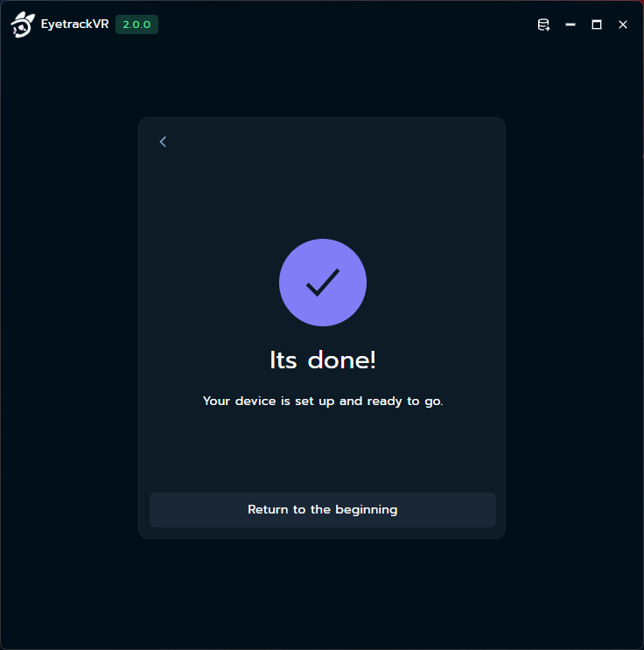The image size is (644, 650).
Task: Close the EyetrackVR application window
Action: [x=622, y=24]
